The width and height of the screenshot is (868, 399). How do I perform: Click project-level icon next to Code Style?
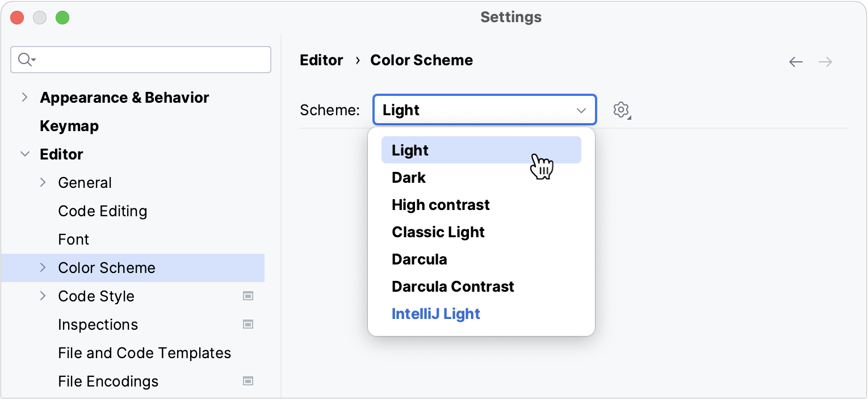click(x=248, y=296)
